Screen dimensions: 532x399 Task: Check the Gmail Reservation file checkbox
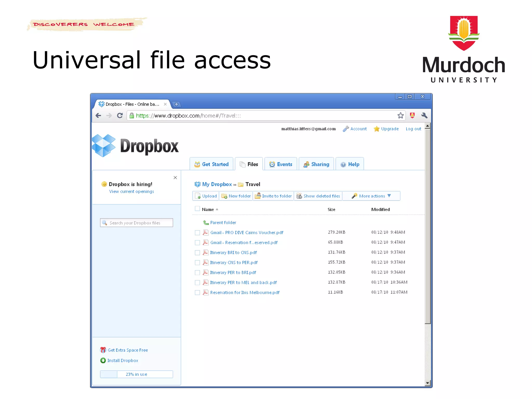click(197, 243)
